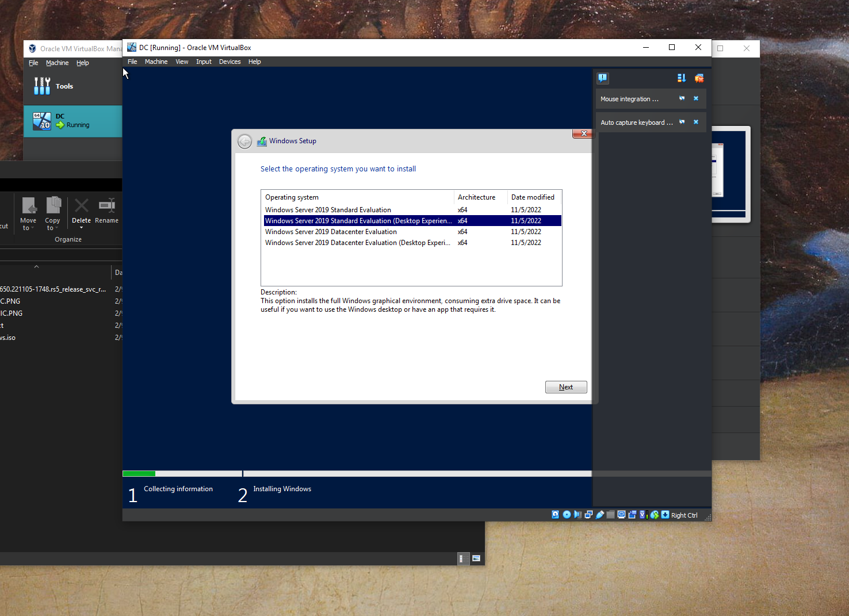Select the DC virtual machine in Manager list
The height and width of the screenshot is (616, 849).
tap(72, 121)
